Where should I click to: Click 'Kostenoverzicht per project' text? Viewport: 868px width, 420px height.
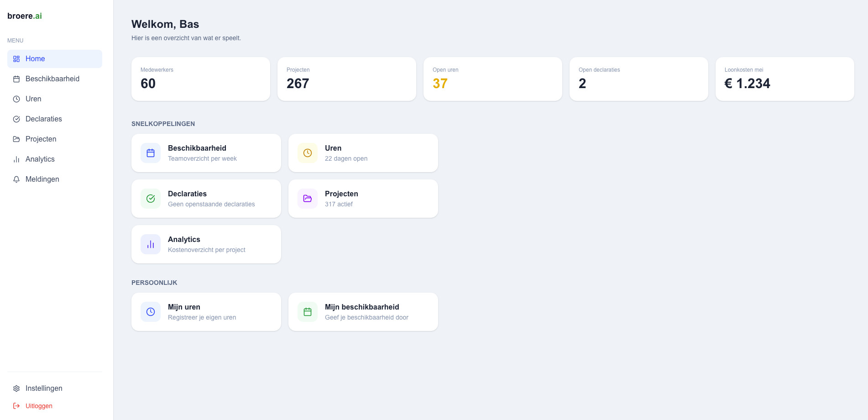pyautogui.click(x=206, y=250)
